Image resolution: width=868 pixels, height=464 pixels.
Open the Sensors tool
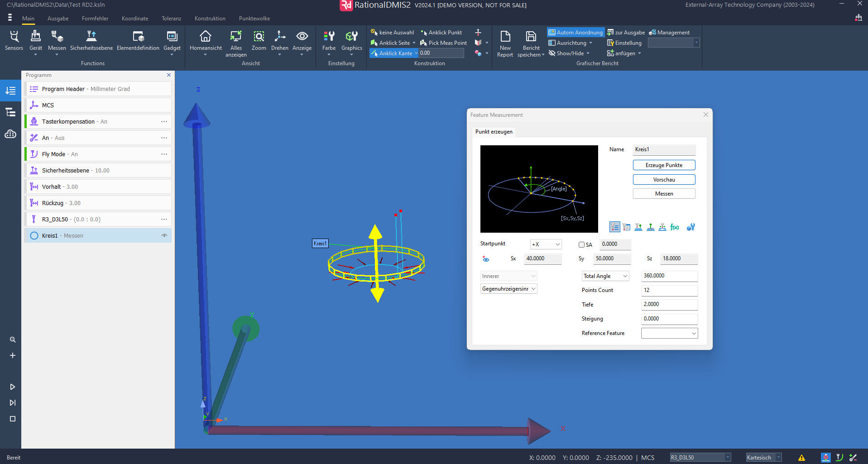click(x=14, y=41)
